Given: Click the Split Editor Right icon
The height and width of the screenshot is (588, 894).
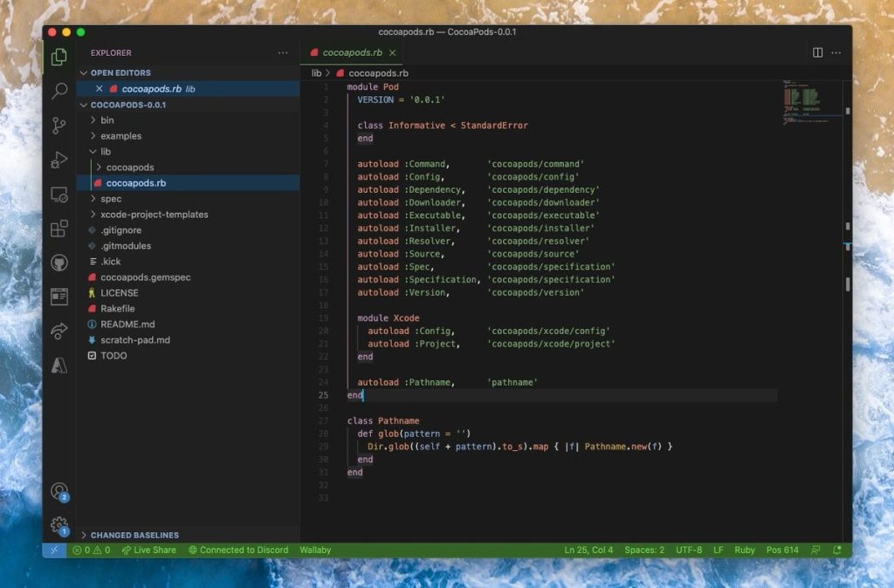Looking at the screenshot, I should pos(817,52).
